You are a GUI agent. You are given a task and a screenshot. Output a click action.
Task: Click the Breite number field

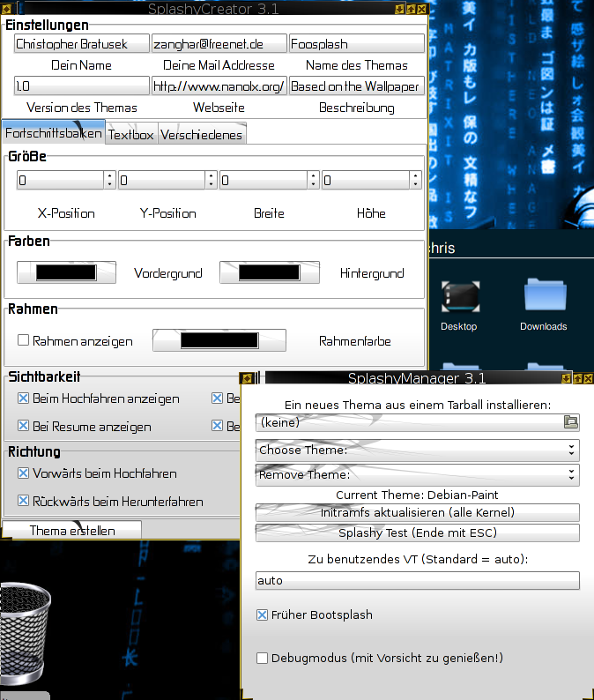click(x=264, y=180)
